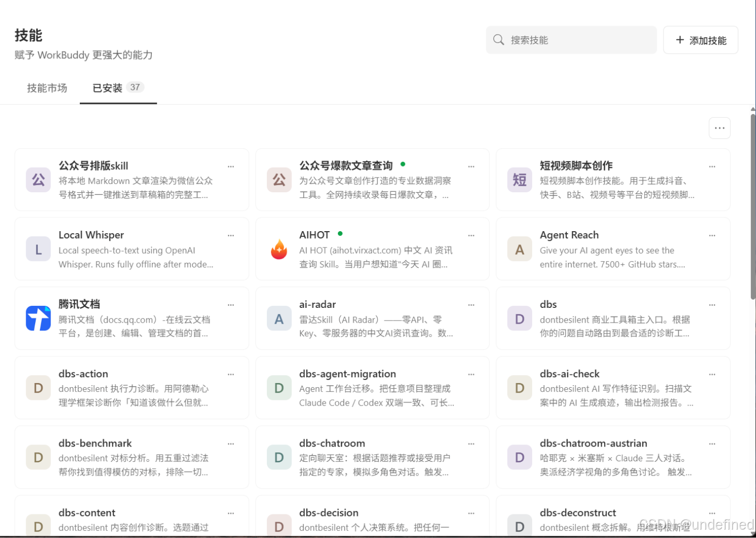The image size is (756, 538).
Task: Open the 腾讯文档 skill title
Action: 79,304
